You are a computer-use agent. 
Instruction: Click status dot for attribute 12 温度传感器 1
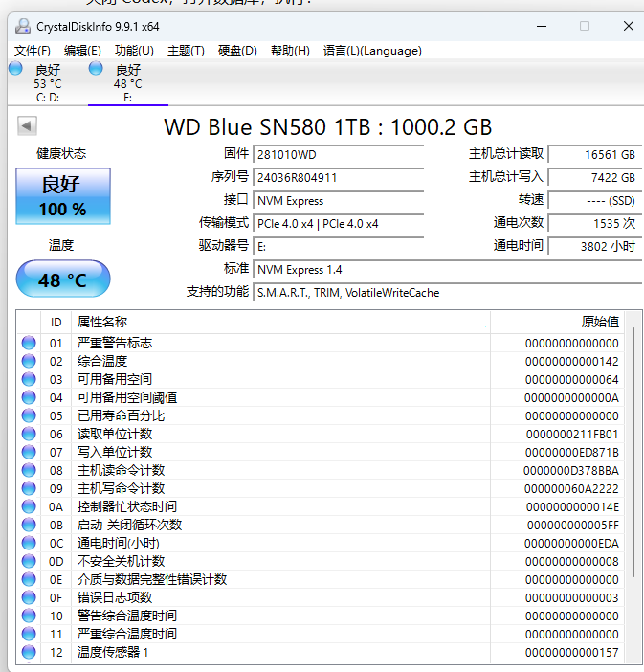[29, 652]
